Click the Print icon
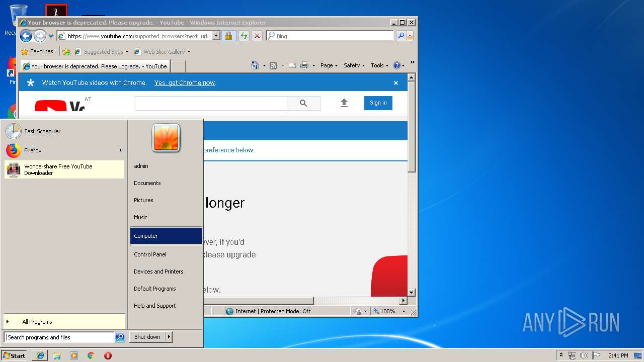The height and width of the screenshot is (362, 644). pyautogui.click(x=304, y=65)
